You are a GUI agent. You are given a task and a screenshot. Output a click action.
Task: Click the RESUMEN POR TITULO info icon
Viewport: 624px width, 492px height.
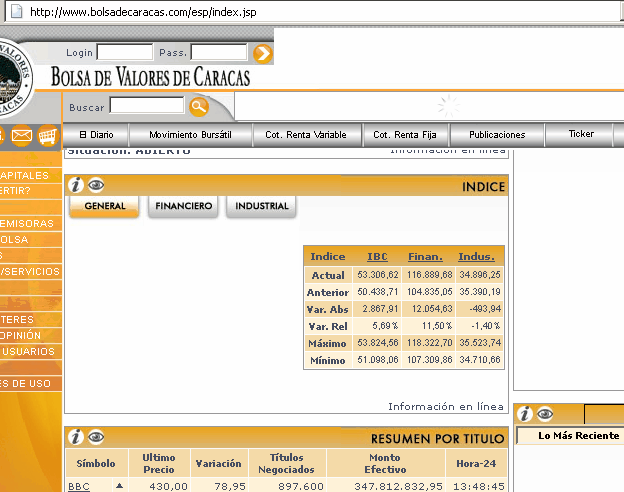pyautogui.click(x=76, y=437)
